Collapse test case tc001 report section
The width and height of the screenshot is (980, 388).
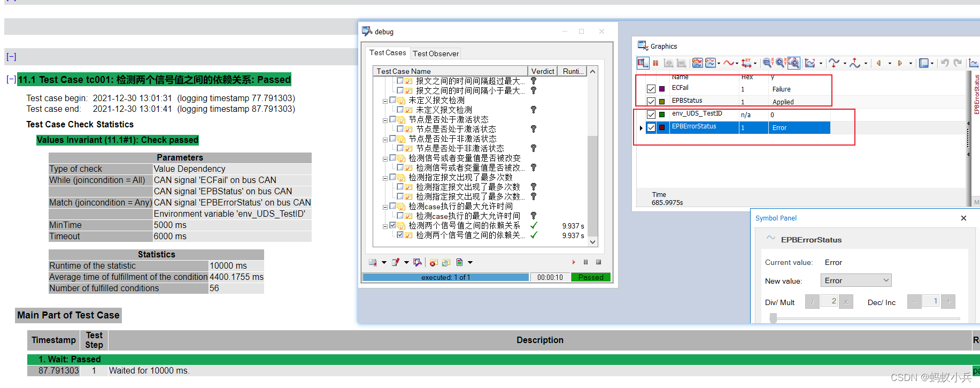[11, 80]
